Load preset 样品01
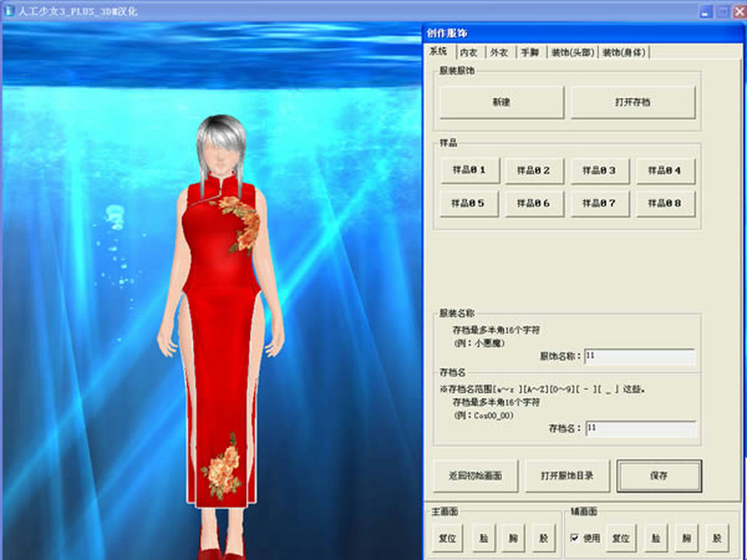Image resolution: width=747 pixels, height=560 pixels. (469, 170)
